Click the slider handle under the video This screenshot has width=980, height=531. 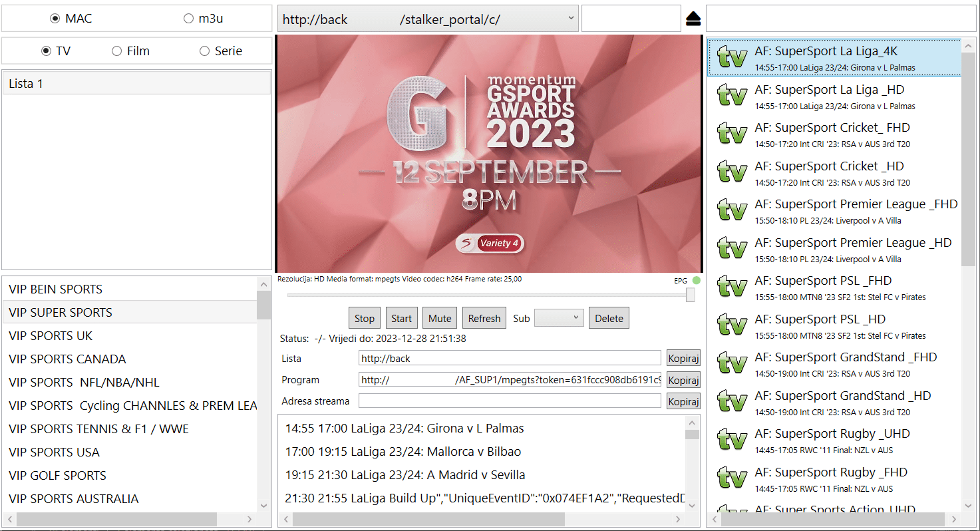[691, 295]
